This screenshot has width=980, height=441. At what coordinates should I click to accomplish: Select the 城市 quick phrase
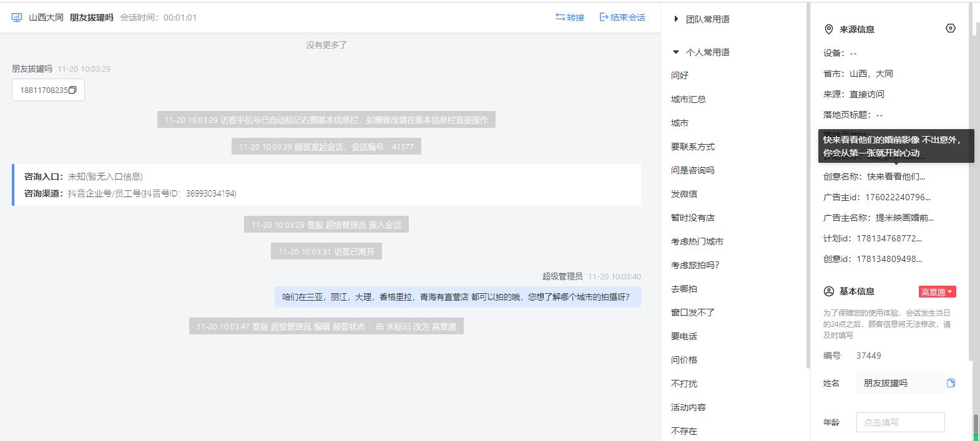tap(680, 123)
